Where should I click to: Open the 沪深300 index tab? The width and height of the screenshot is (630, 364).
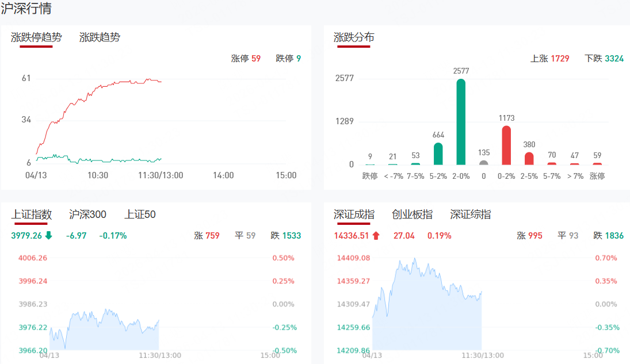point(87,214)
